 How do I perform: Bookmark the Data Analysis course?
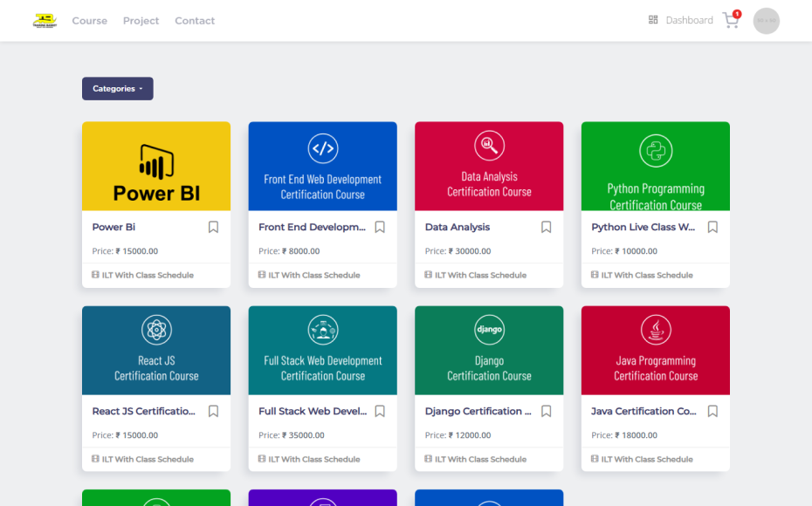pyautogui.click(x=547, y=227)
